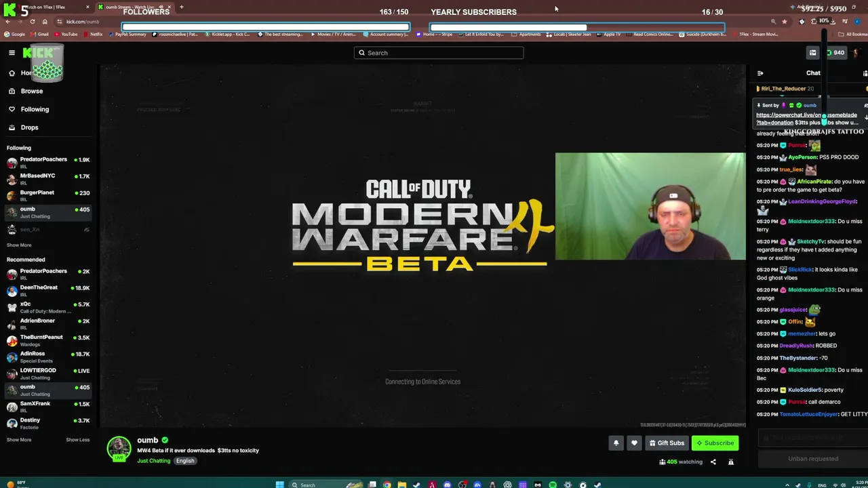The height and width of the screenshot is (488, 868).
Task: Open PayPal Summary bookmark
Action: 127,34
